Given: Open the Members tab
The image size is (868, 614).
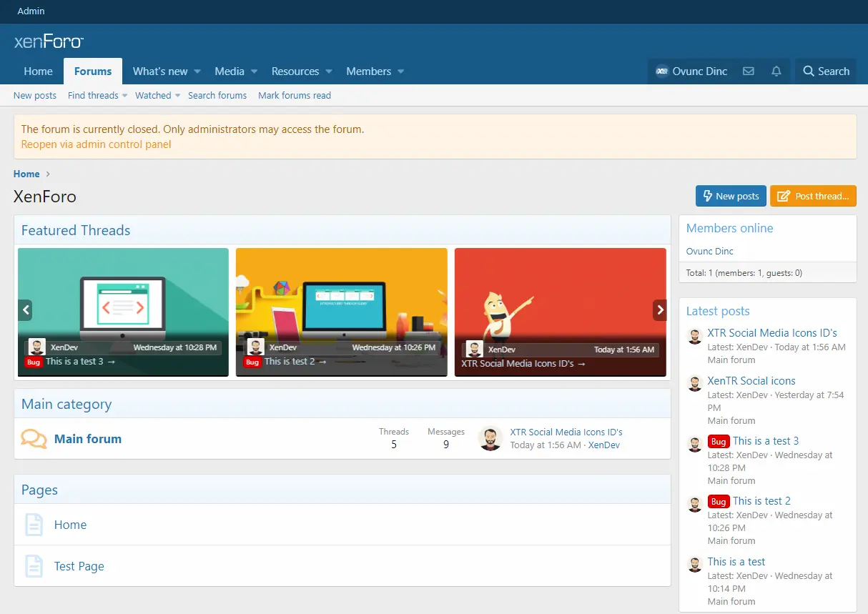Looking at the screenshot, I should tap(368, 71).
